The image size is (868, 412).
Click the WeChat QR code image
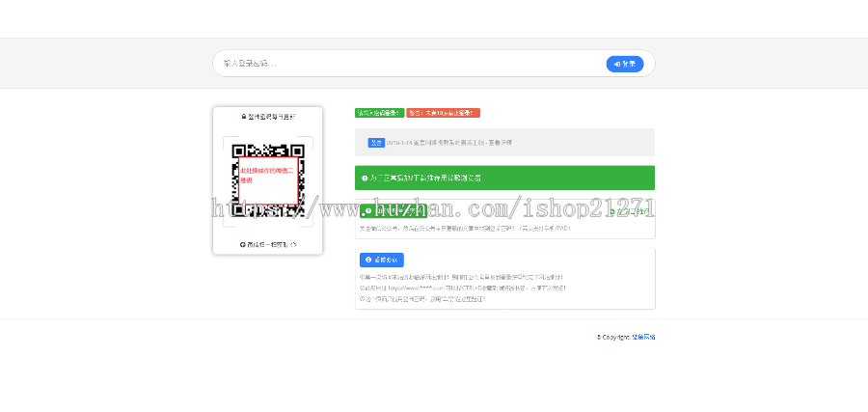click(268, 180)
